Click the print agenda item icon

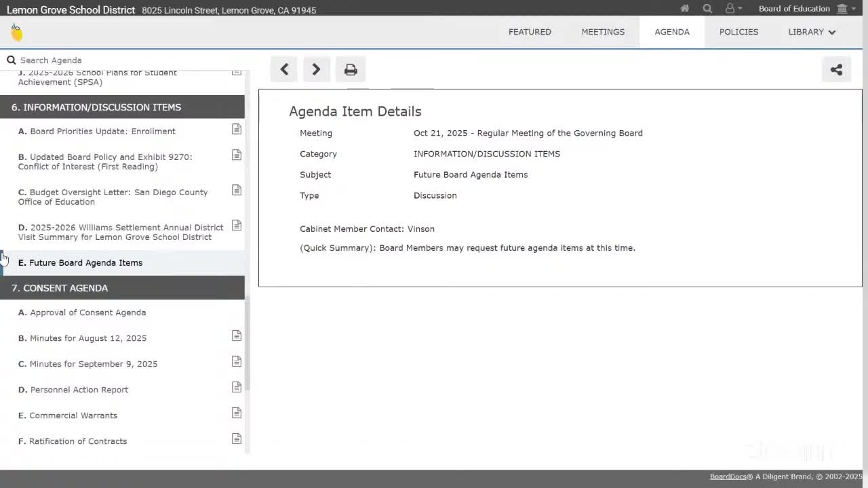point(351,70)
